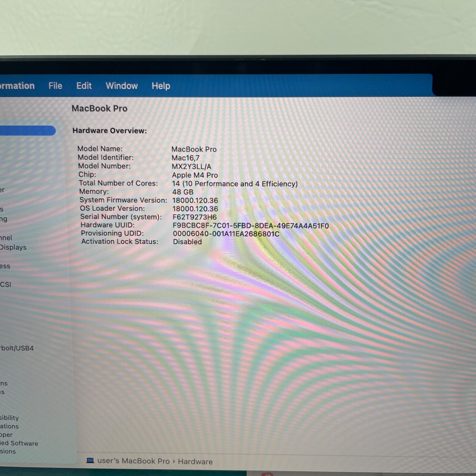Open the Window menu
This screenshot has width=476, height=476.
pos(122,86)
